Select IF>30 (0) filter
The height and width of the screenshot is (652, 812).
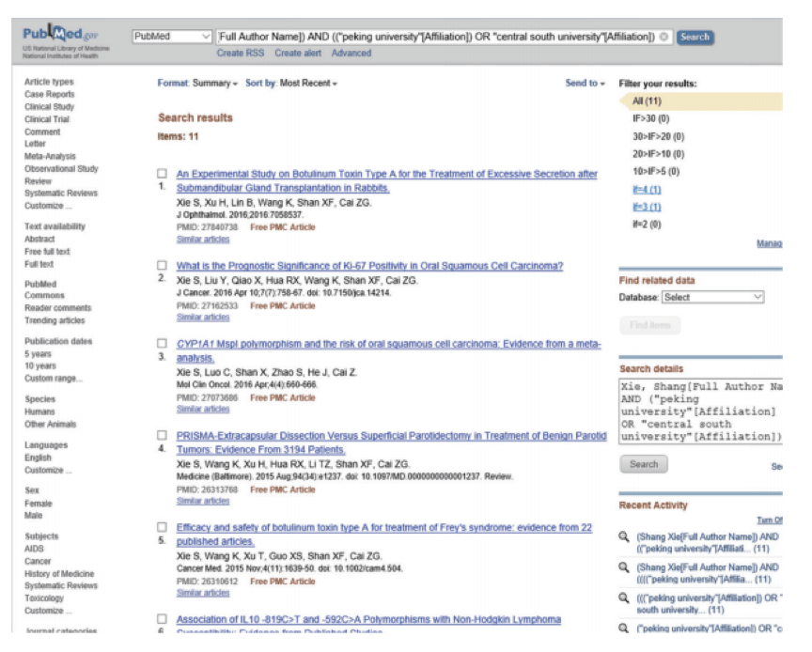651,118
